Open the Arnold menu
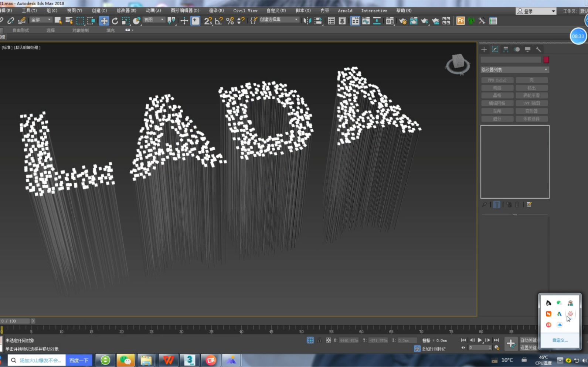 345,11
